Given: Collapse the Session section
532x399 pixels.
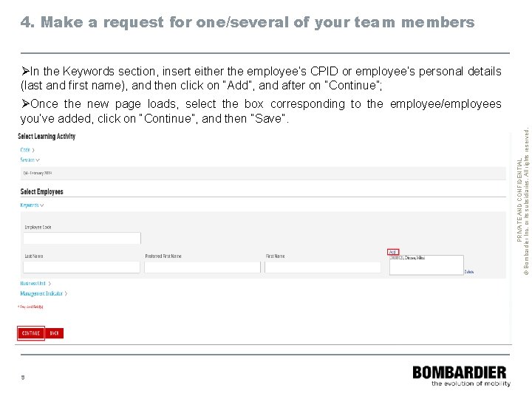Looking at the screenshot, I should pyautogui.click(x=30, y=160).
